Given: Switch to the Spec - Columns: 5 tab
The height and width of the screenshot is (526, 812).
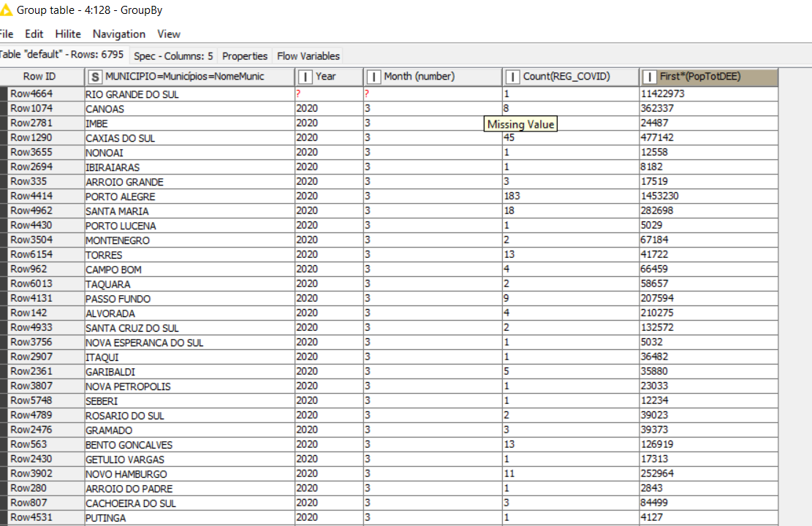Looking at the screenshot, I should point(173,56).
